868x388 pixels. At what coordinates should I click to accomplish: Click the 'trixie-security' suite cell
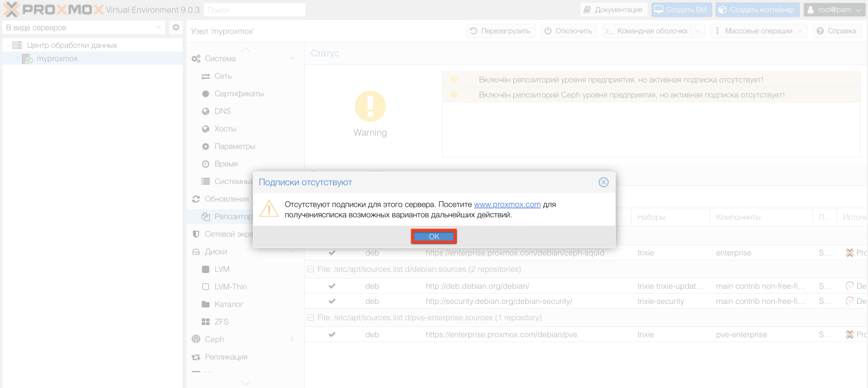pos(661,301)
